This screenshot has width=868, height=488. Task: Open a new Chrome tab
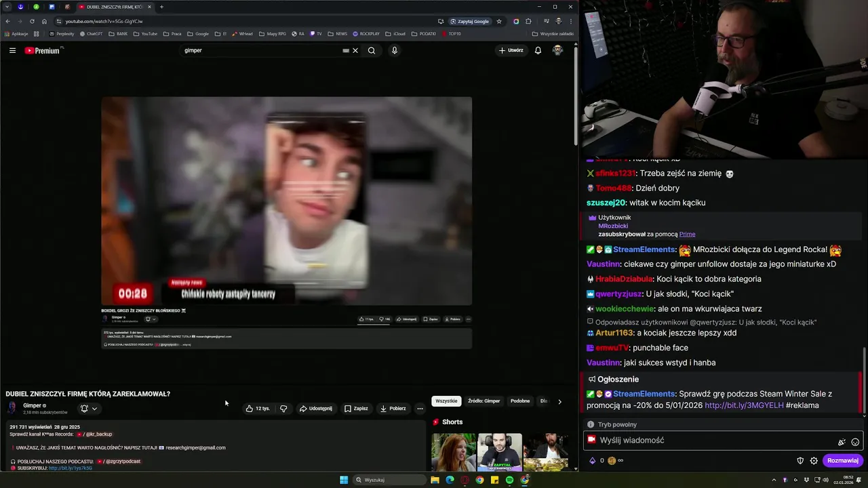pyautogui.click(x=161, y=7)
